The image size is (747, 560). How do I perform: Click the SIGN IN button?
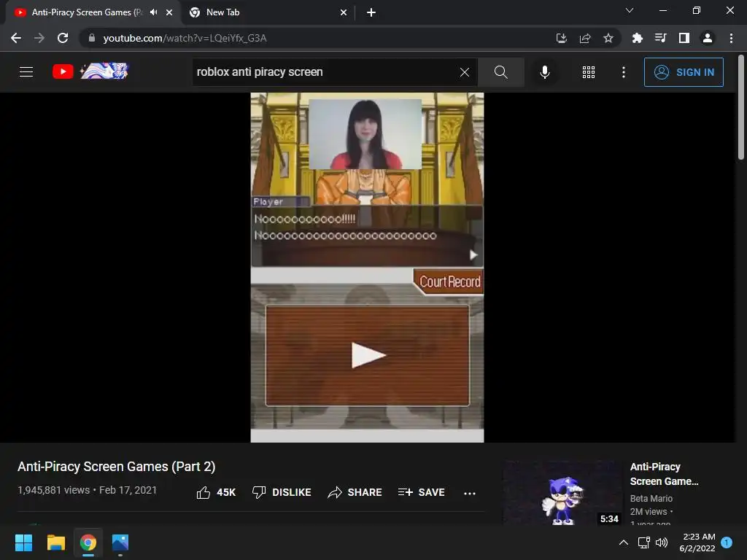point(684,72)
